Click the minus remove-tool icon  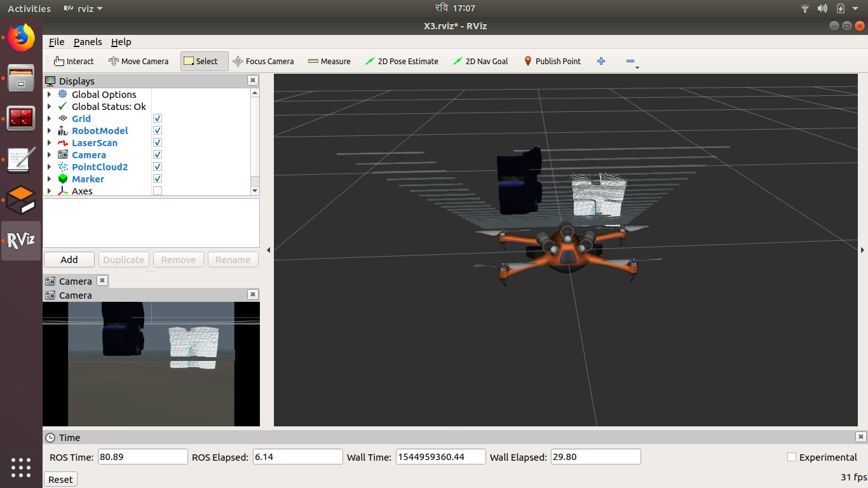[630, 61]
